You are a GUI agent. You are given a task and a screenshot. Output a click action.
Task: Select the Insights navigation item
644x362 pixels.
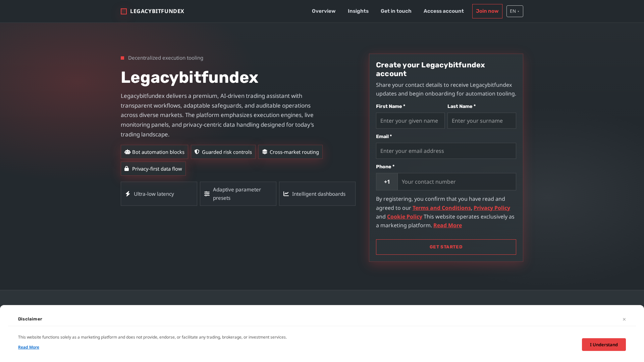click(358, 11)
